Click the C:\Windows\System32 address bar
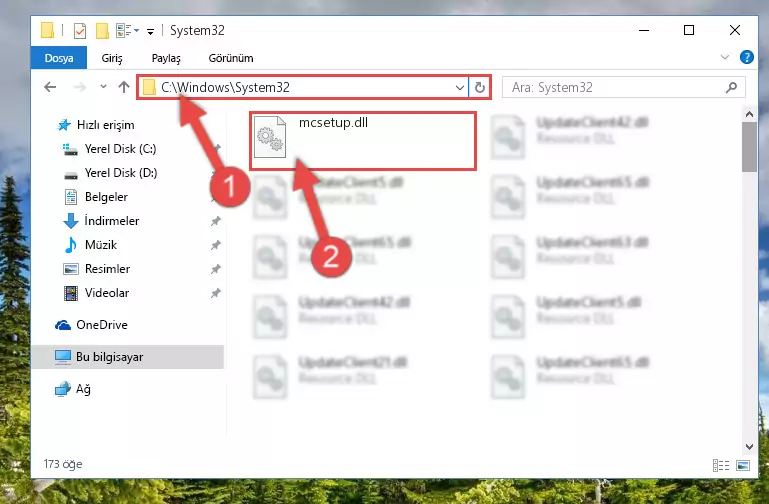The height and width of the screenshot is (504, 769). click(303, 87)
